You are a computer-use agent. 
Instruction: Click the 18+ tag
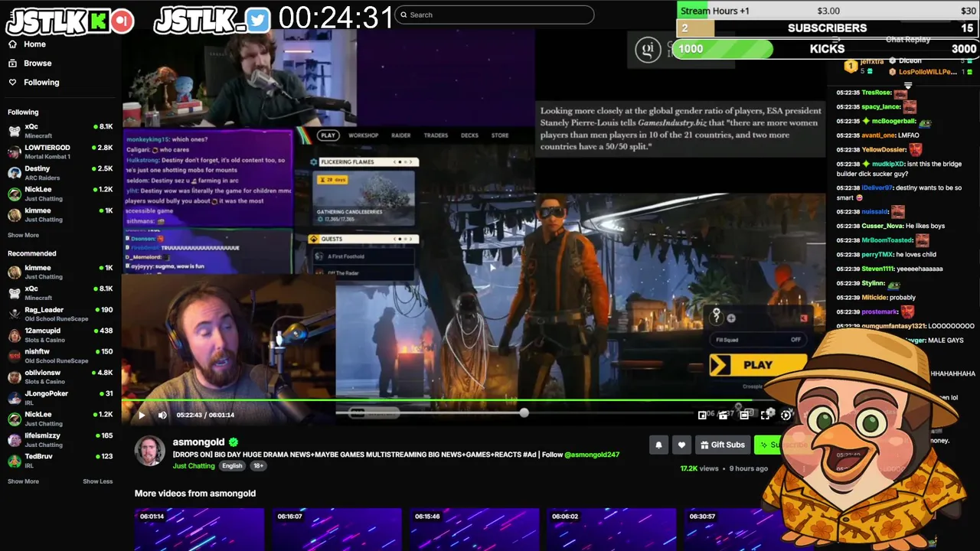tap(258, 466)
